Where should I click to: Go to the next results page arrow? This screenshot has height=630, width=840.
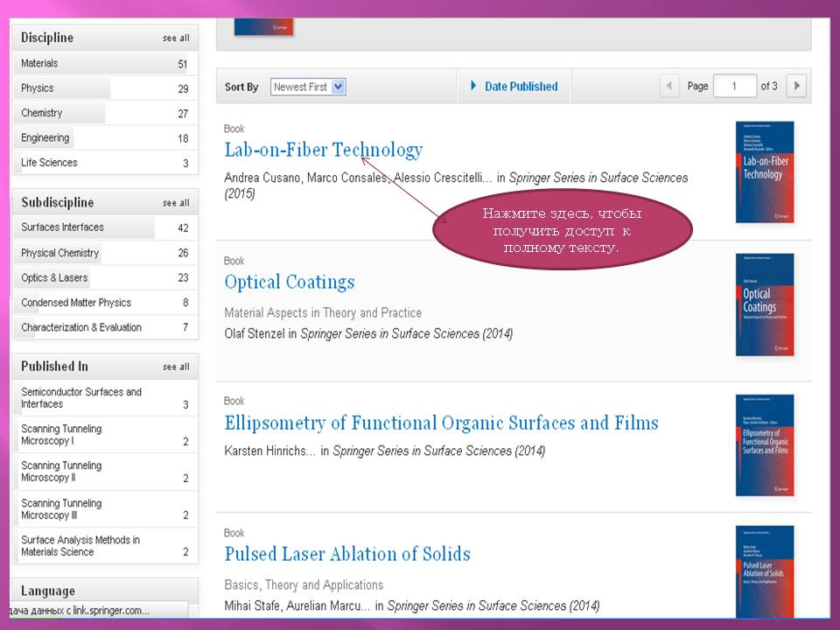[795, 86]
